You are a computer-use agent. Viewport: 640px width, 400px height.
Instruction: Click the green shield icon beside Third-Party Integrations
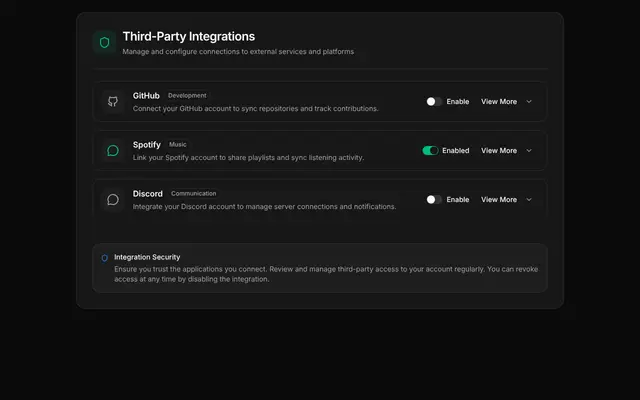(x=104, y=42)
